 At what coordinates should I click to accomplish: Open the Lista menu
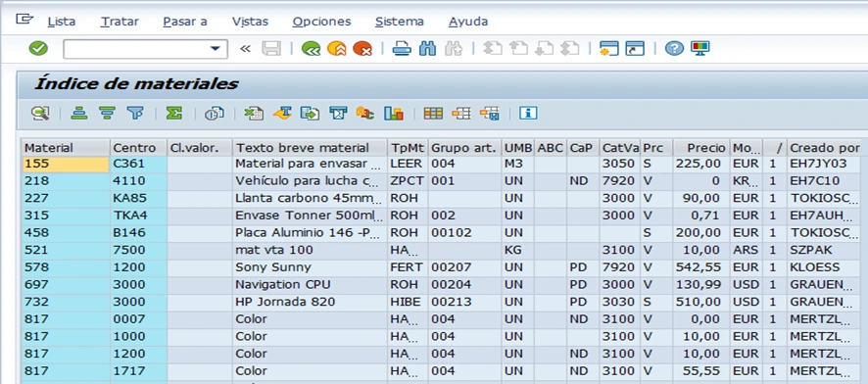point(62,22)
